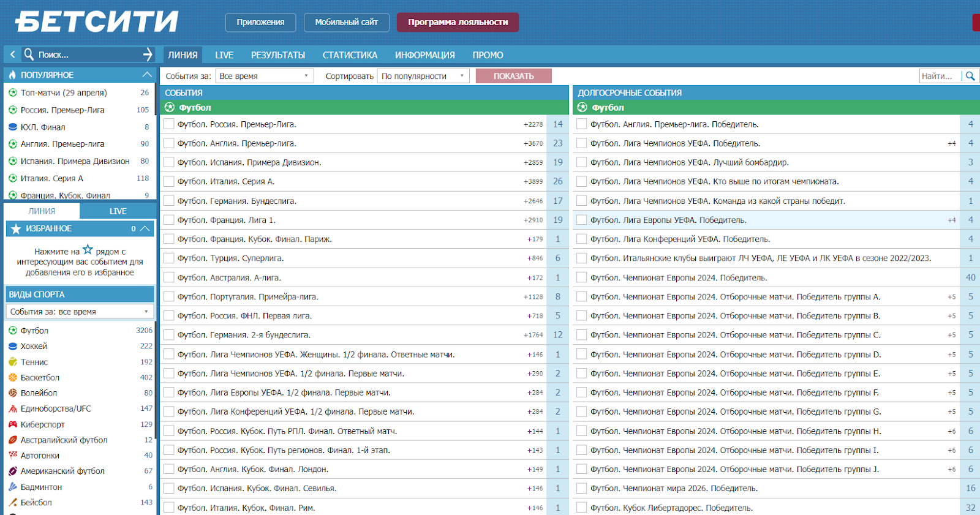
Task: Click the Мобильный сайт button
Action: click(x=346, y=22)
